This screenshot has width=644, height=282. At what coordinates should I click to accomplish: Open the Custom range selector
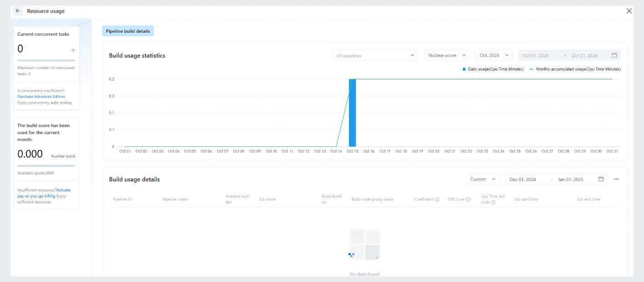483,179
